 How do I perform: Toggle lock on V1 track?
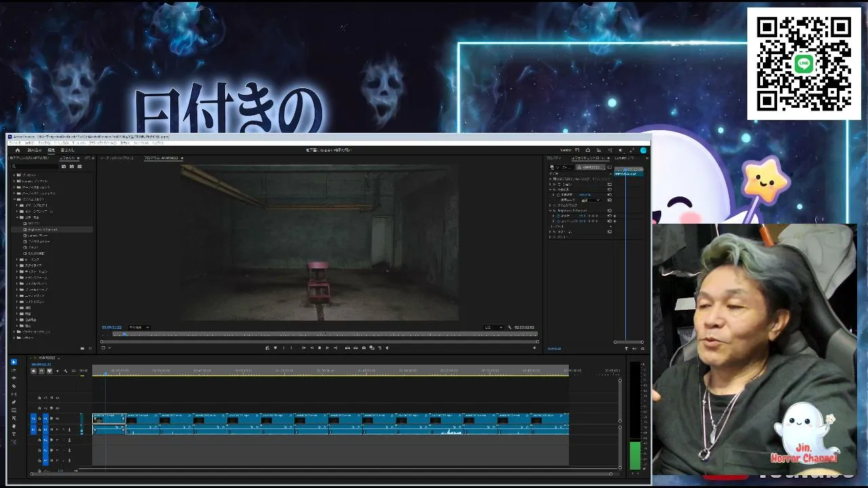39,418
